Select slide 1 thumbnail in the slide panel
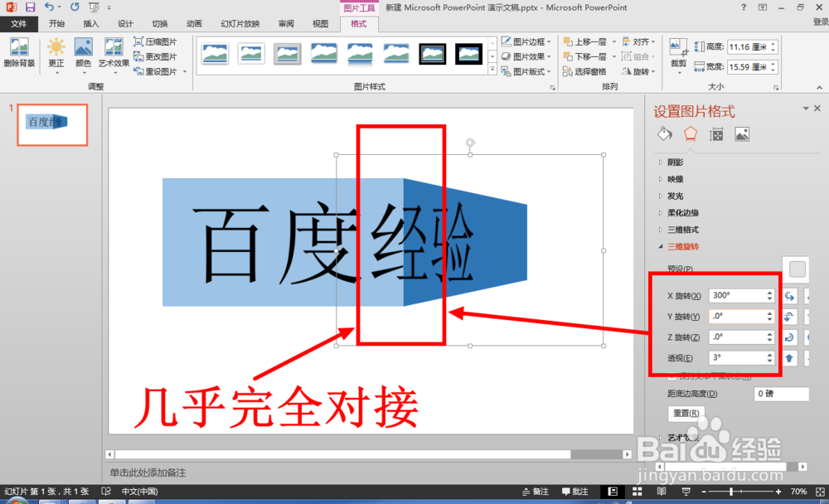Screen dimensions: 829x504 pyautogui.click(x=52, y=125)
